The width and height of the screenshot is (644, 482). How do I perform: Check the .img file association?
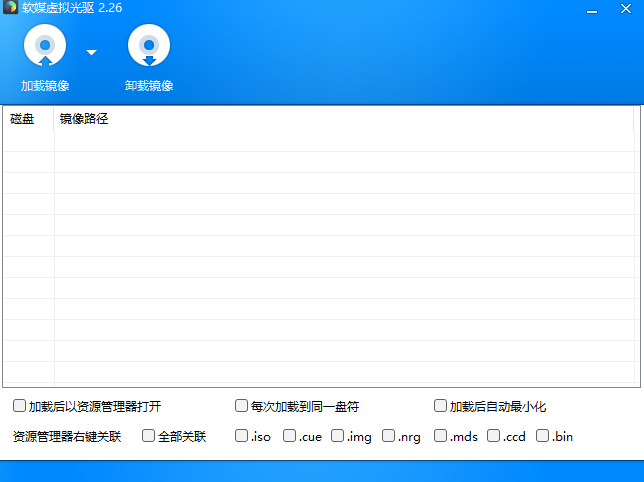tap(338, 436)
